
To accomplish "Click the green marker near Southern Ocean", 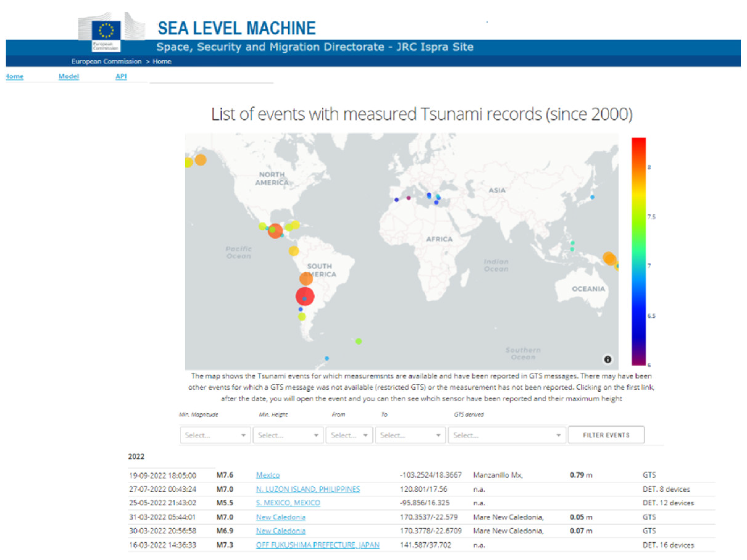I will [359, 341].
